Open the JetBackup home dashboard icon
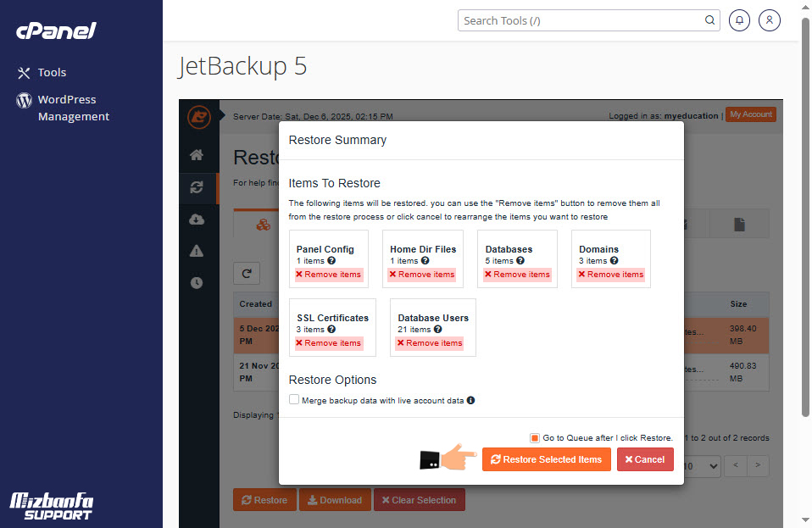This screenshot has width=812, height=528. click(197, 155)
